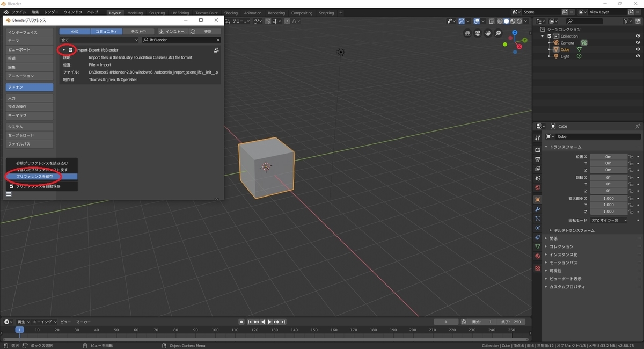Toggle orthographic grid view in viewport
Image resolution: width=644 pixels, height=349 pixels.
pyautogui.click(x=468, y=33)
